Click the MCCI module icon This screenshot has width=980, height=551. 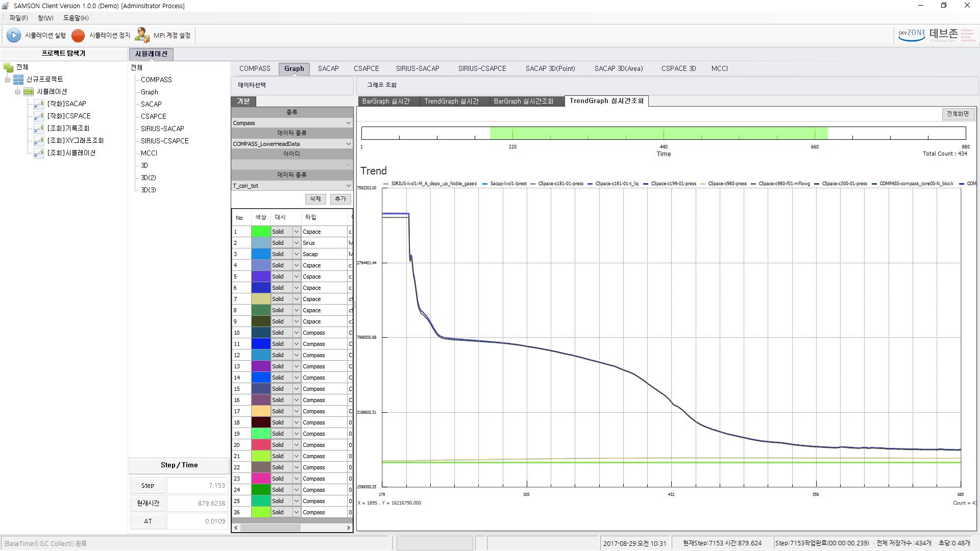click(x=720, y=68)
